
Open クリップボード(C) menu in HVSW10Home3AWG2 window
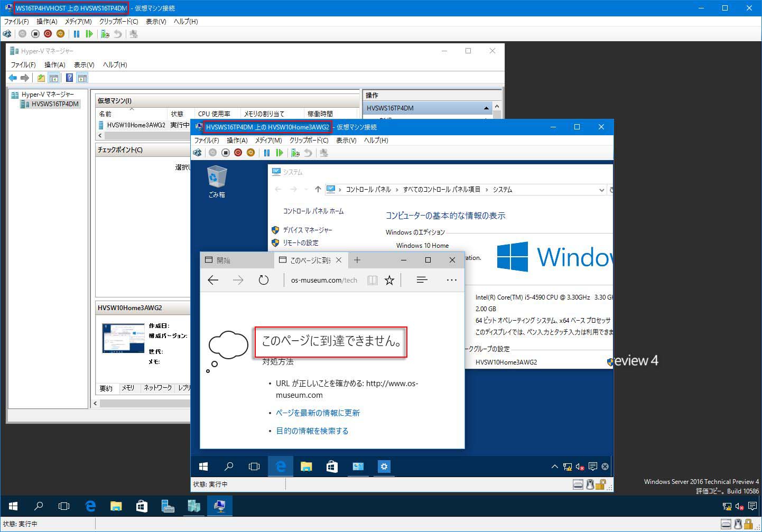coord(309,141)
